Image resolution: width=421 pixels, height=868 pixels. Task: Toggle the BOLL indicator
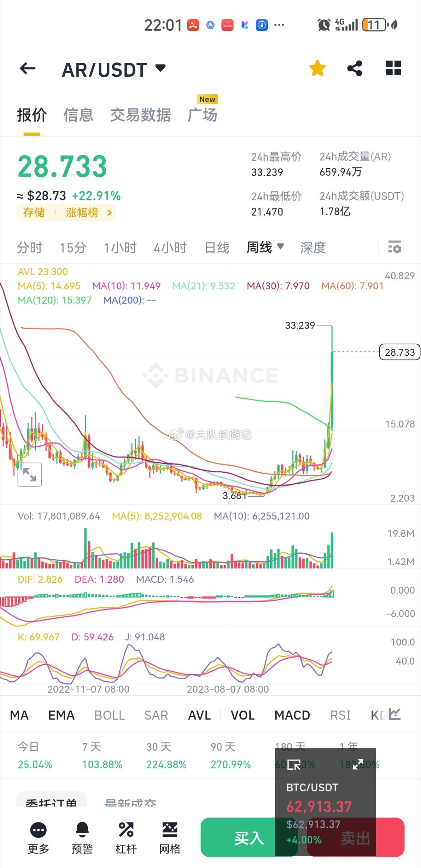pyautogui.click(x=110, y=715)
